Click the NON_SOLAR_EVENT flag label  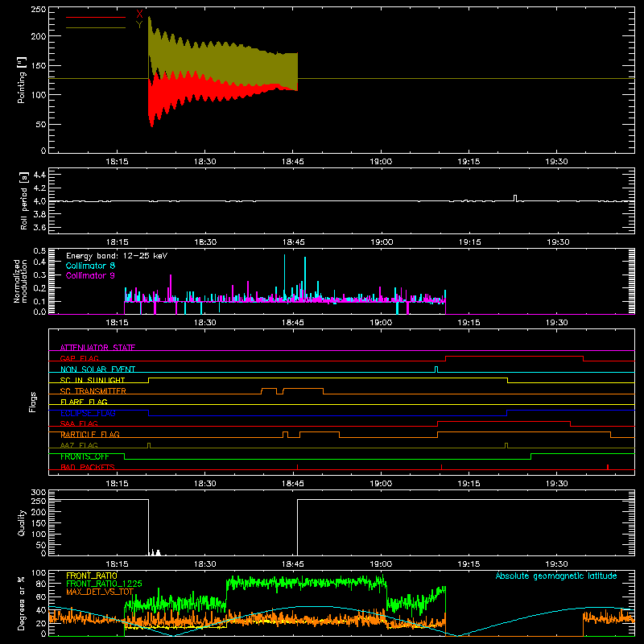coord(97,369)
